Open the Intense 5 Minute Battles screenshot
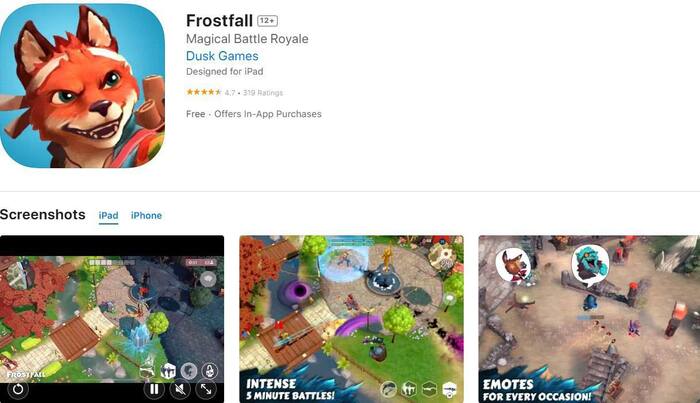Screen dimensions: 700x403 pos(351,319)
